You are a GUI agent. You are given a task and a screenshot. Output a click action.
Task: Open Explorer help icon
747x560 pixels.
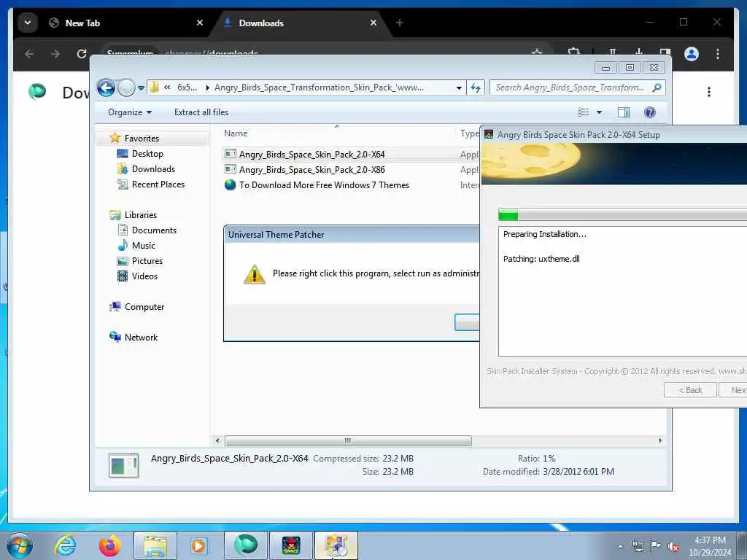[650, 112]
